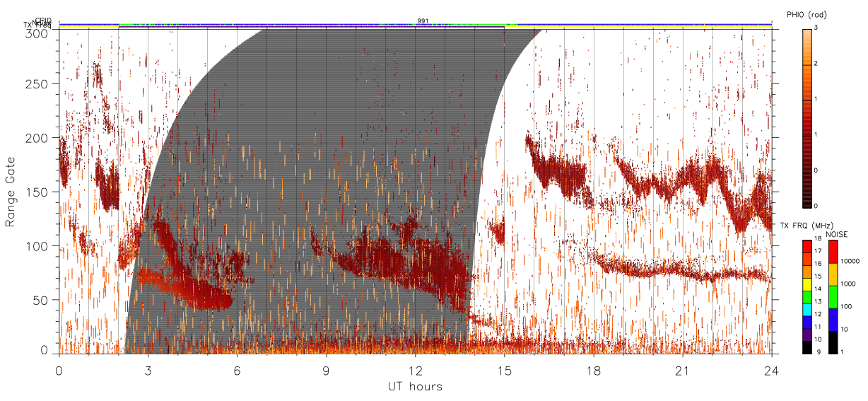The width and height of the screenshot is (868, 401).
Task: Click the cyan 12-13 MHz TX FRQ swatch
Action: click(807, 310)
